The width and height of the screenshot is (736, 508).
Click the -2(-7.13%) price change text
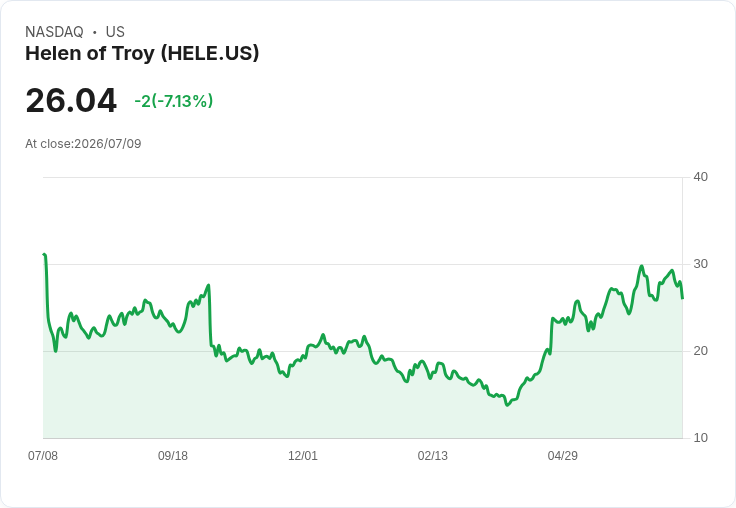click(x=174, y=101)
